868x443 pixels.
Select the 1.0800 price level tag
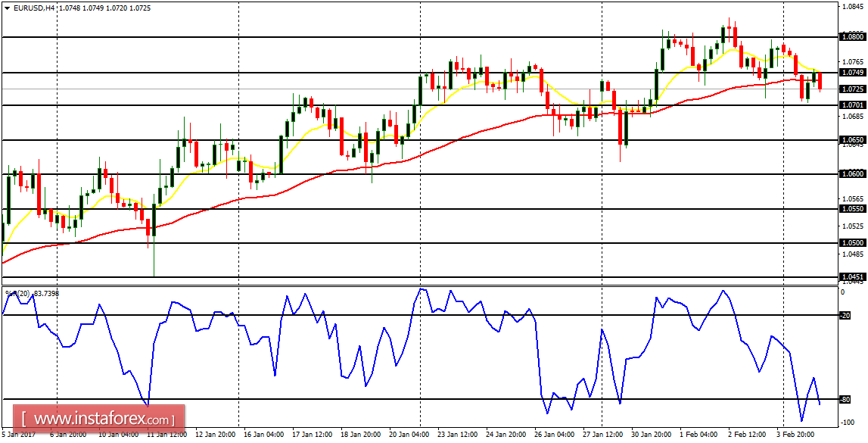[x=854, y=36]
